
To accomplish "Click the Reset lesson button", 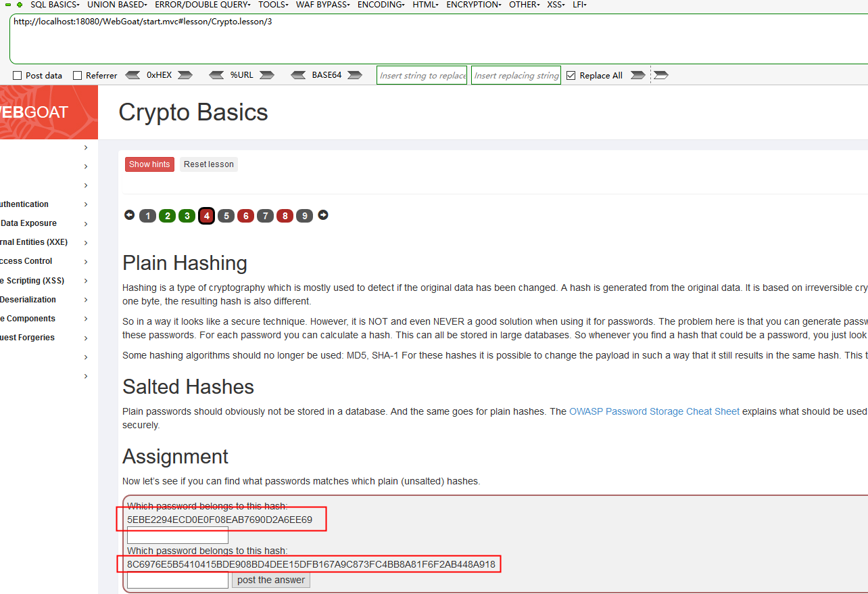I will coord(209,164).
